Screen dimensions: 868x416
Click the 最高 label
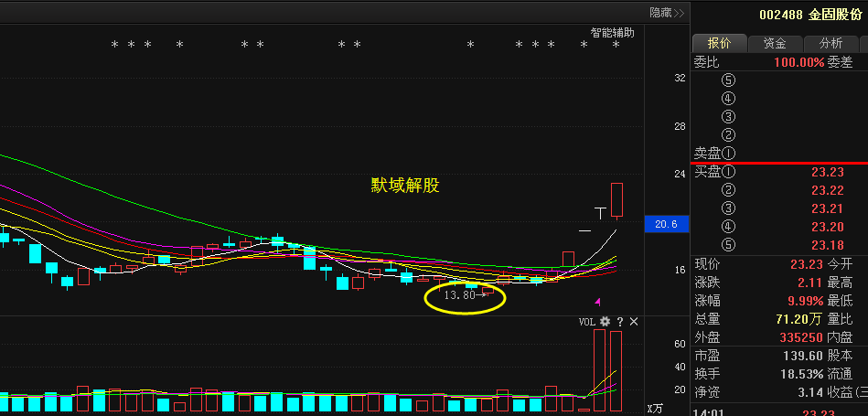point(841,283)
